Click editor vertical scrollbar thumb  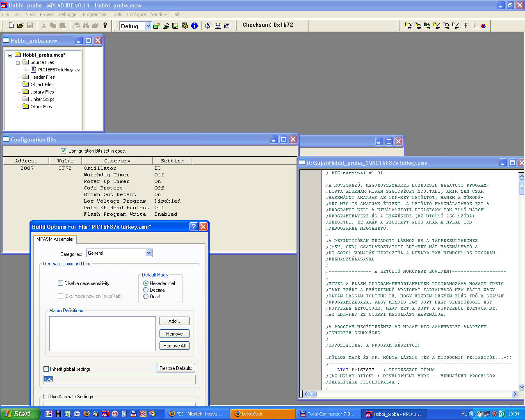(x=522, y=187)
